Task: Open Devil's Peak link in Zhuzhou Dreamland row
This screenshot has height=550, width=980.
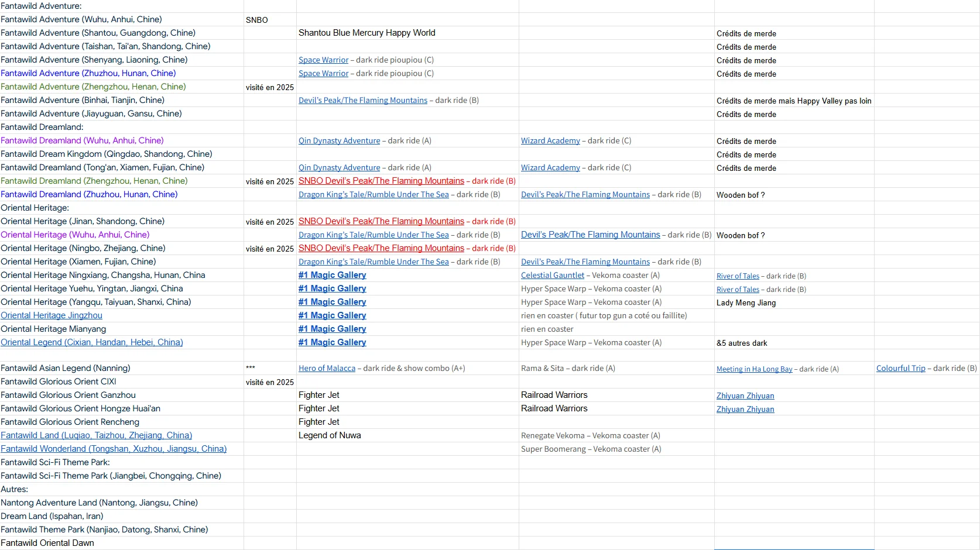Action: pyautogui.click(x=585, y=194)
